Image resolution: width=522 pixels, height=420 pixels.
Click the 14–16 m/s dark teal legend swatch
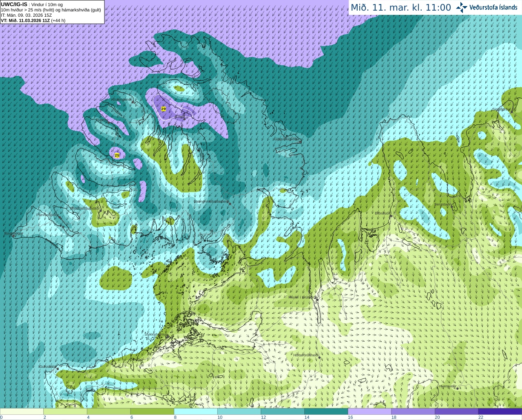pos(326,411)
